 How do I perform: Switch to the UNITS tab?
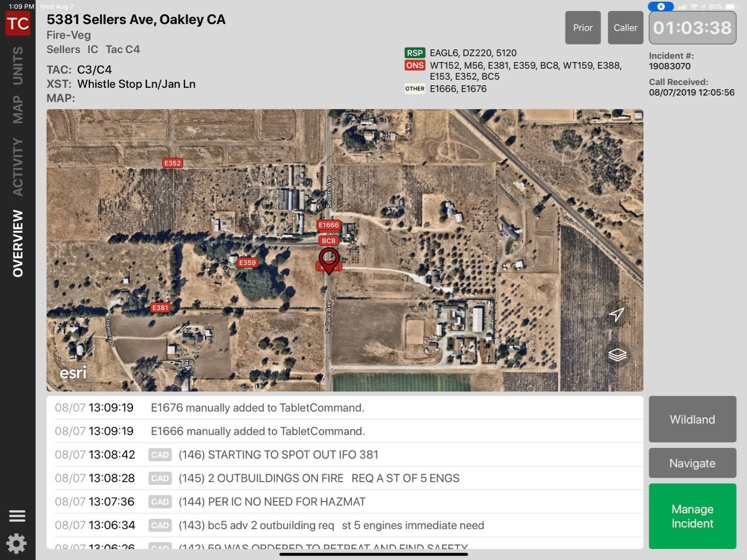point(18,64)
